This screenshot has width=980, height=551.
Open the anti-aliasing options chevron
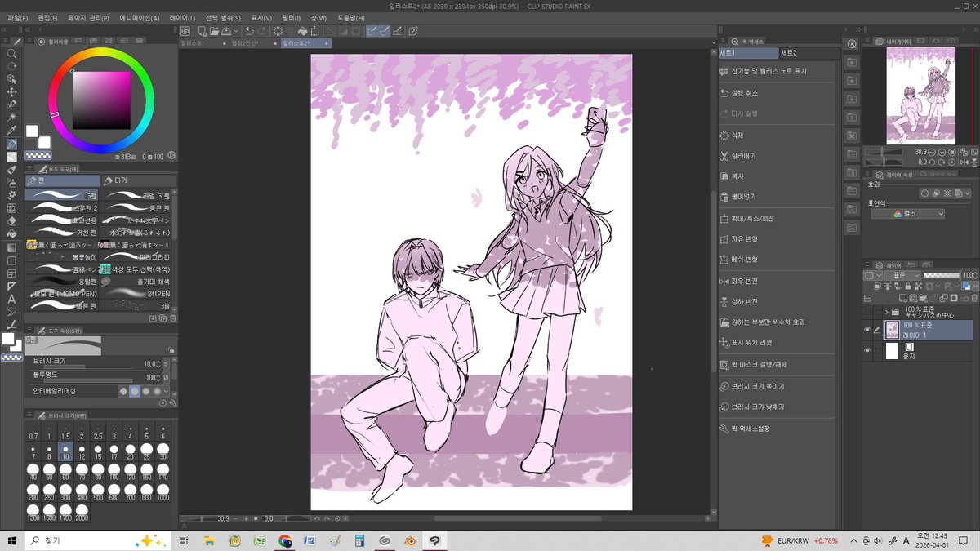[167, 391]
